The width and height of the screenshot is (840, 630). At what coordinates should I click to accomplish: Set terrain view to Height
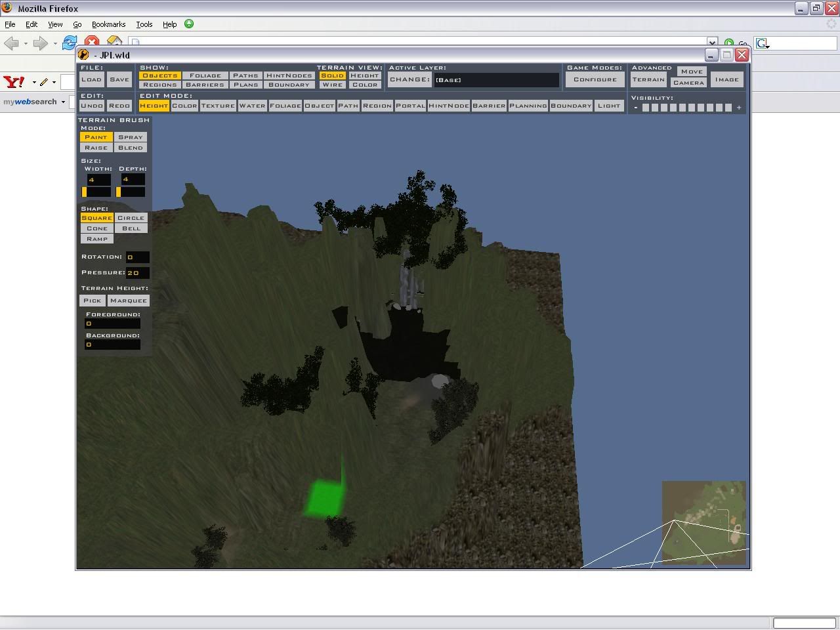(x=364, y=75)
